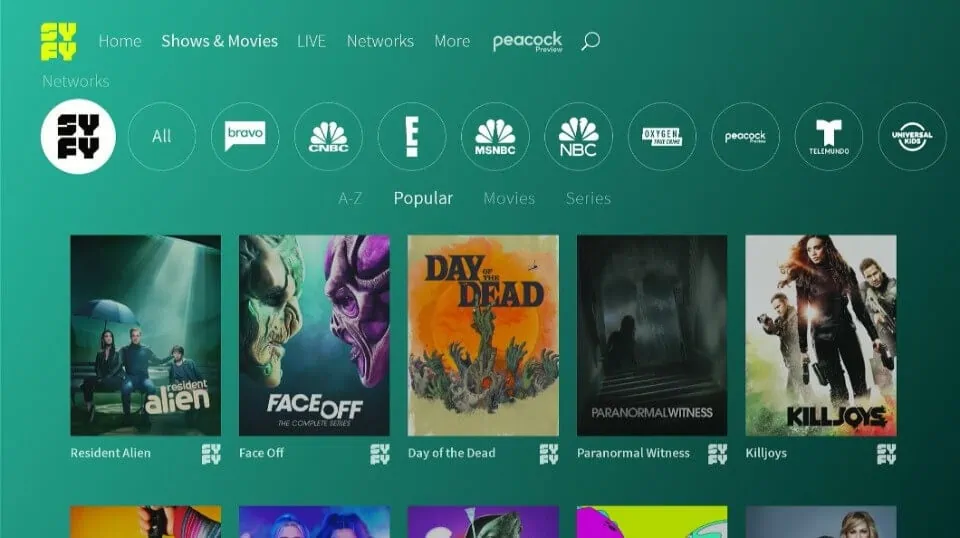Select the Peacock network circle icon
Screen dimensions: 960x538
click(745, 136)
